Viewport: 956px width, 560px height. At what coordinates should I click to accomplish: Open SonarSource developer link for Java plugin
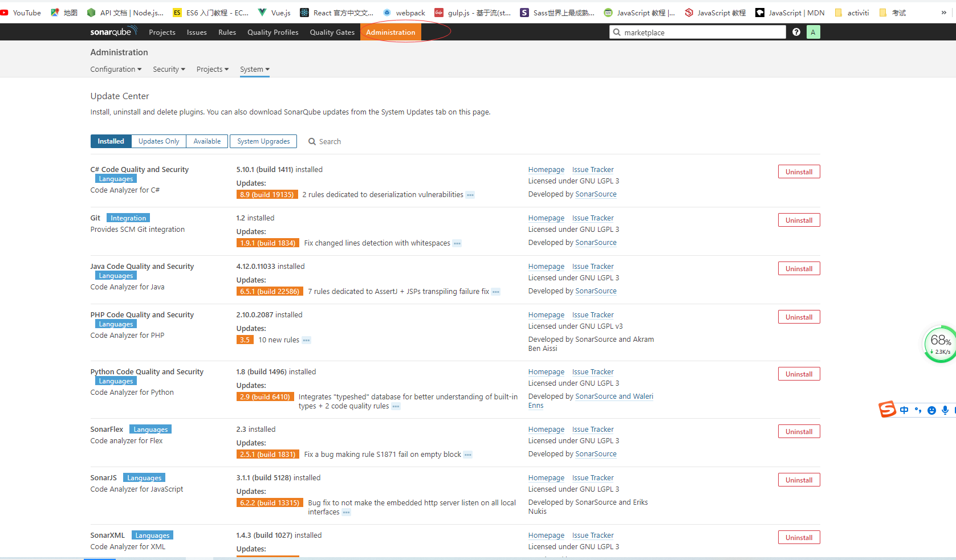pos(596,291)
